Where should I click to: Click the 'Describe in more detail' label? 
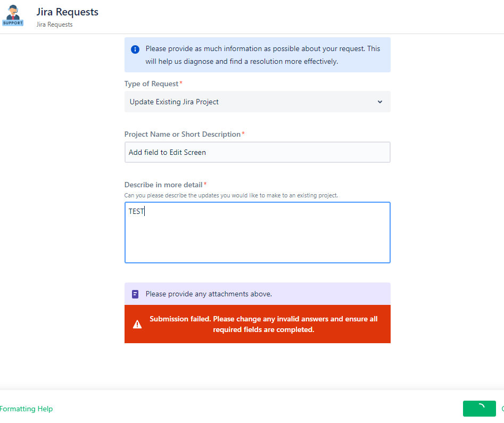(x=163, y=185)
